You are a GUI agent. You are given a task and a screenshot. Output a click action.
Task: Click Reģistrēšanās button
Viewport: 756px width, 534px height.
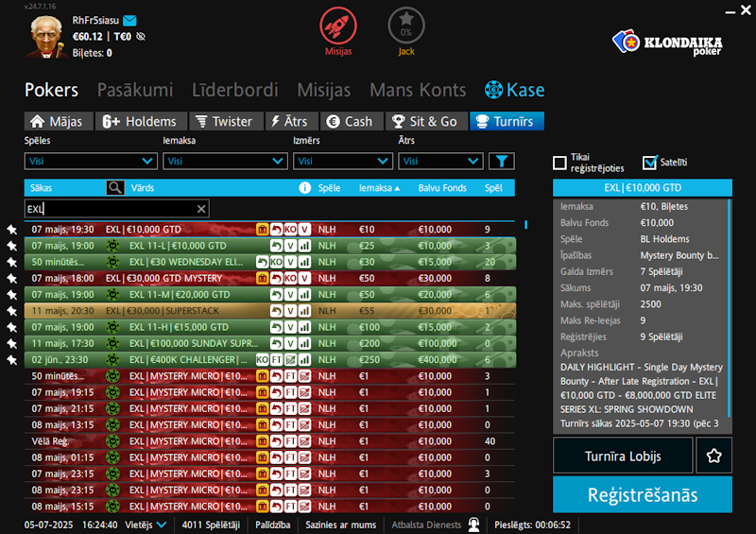tap(643, 495)
